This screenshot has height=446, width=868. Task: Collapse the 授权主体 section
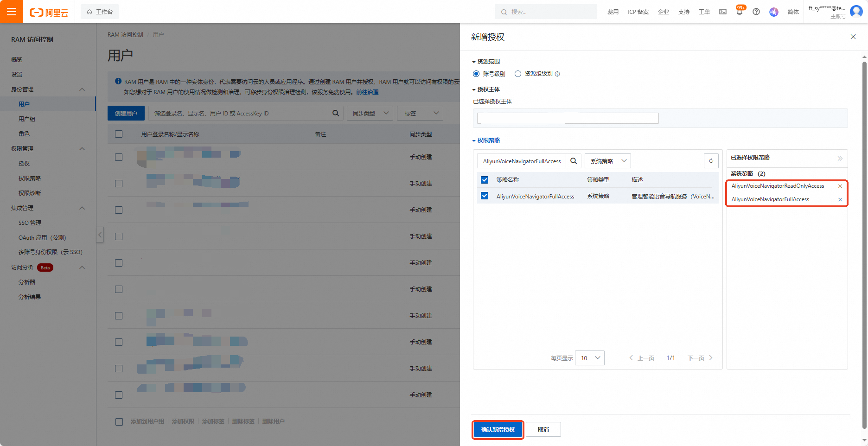tap(486, 89)
